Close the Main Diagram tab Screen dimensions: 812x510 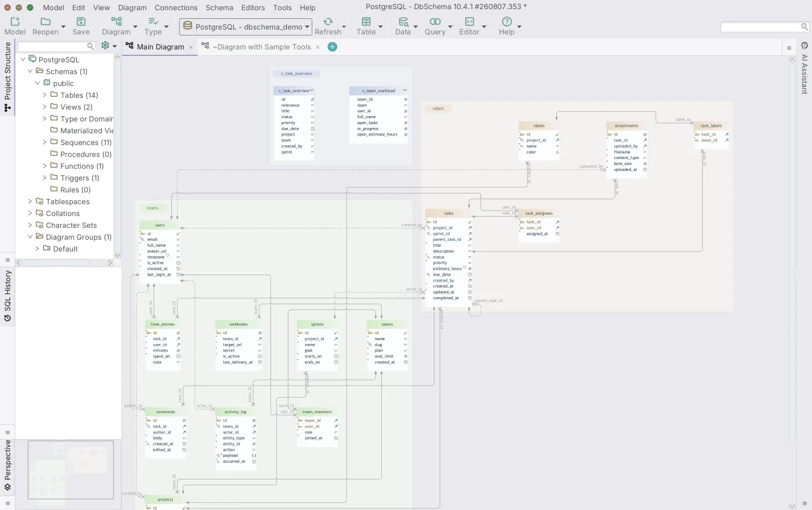tap(191, 47)
